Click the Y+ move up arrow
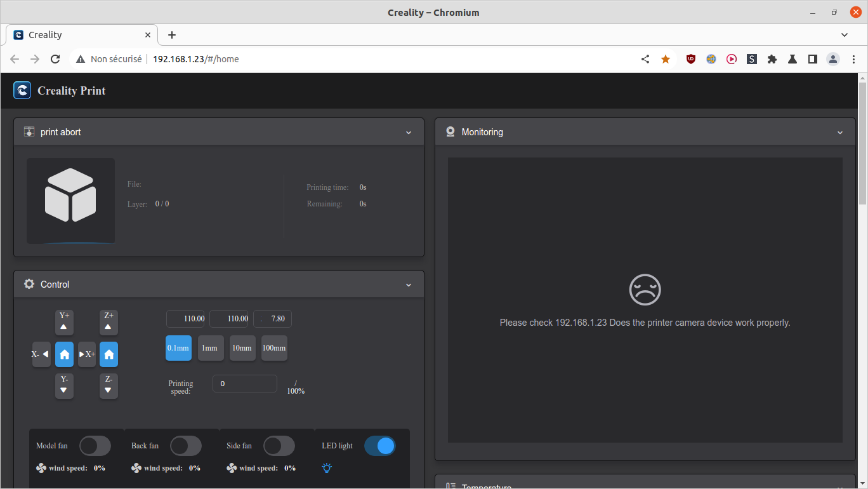 (64, 323)
